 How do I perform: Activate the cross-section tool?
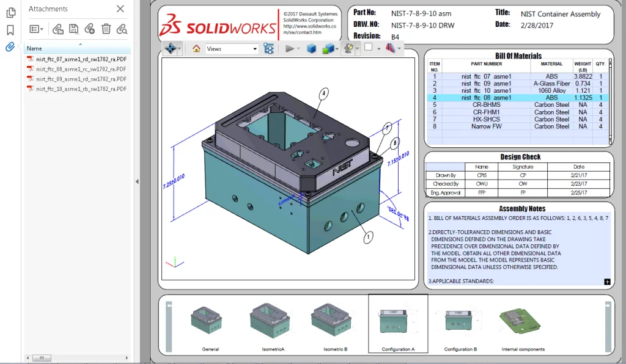(328, 49)
